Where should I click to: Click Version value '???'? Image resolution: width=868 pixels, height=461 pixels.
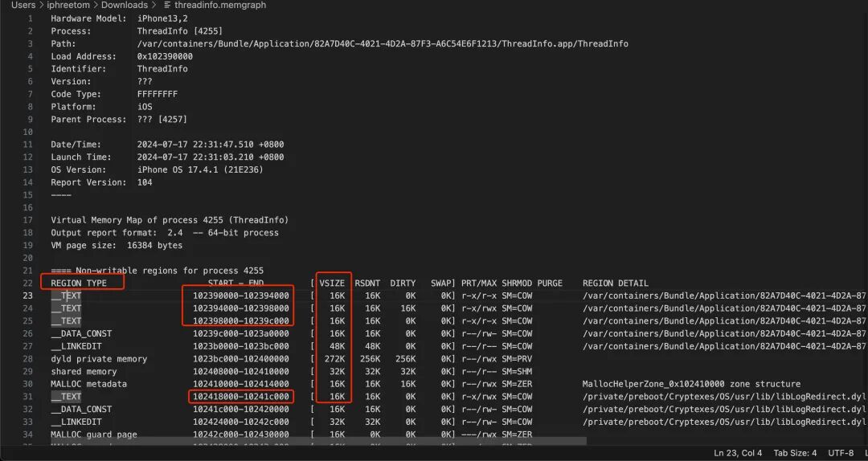[145, 81]
